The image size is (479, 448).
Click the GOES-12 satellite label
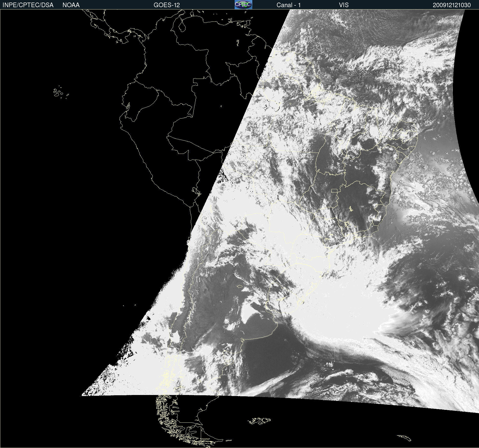tap(167, 5)
